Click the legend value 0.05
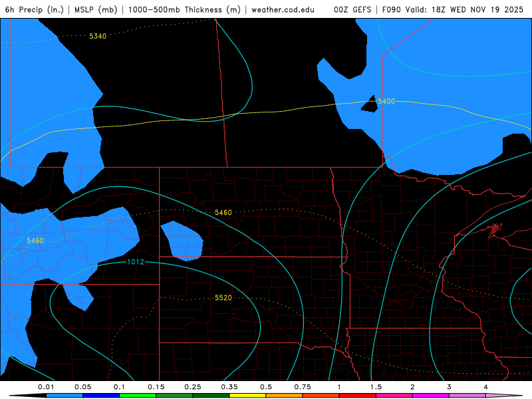 (82, 387)
